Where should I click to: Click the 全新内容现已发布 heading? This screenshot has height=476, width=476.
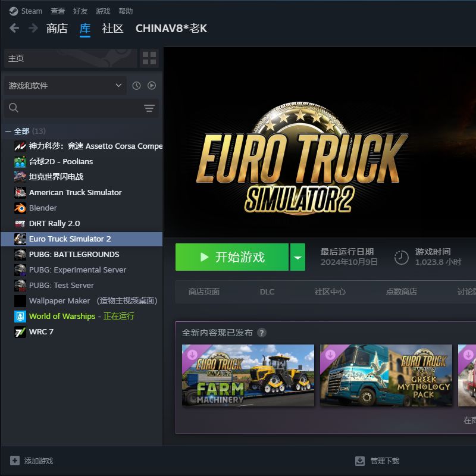pos(217,333)
